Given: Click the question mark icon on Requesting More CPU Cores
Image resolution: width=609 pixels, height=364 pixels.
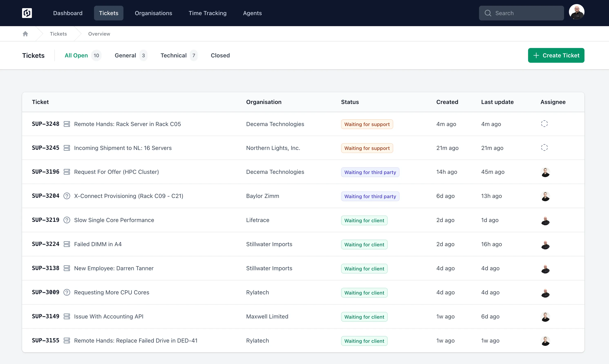Looking at the screenshot, I should click(67, 292).
